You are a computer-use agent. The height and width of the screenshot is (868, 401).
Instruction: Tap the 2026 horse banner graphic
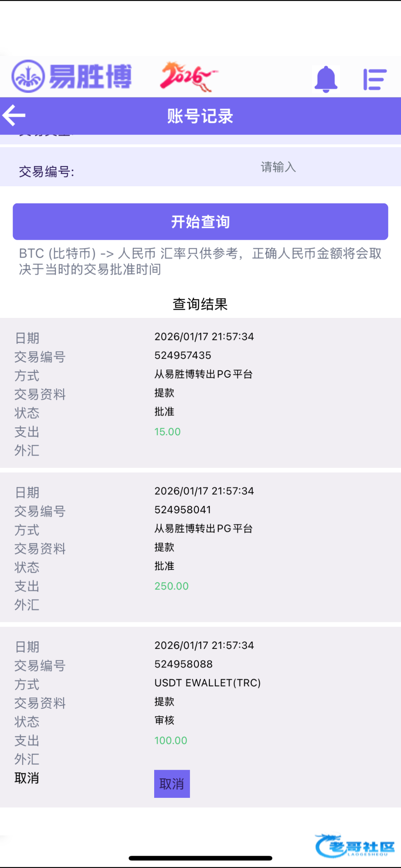[189, 76]
